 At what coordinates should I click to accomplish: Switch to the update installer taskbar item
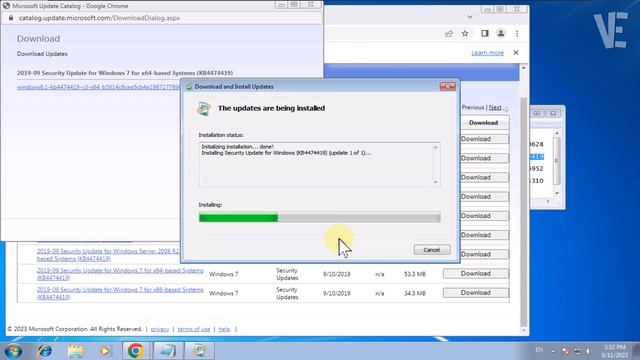200,351
